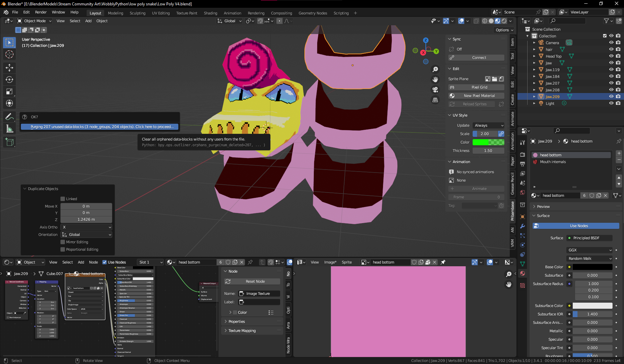The image size is (624, 364).
Task: Select the Move tool in viewport toolbar
Action: pos(9,67)
